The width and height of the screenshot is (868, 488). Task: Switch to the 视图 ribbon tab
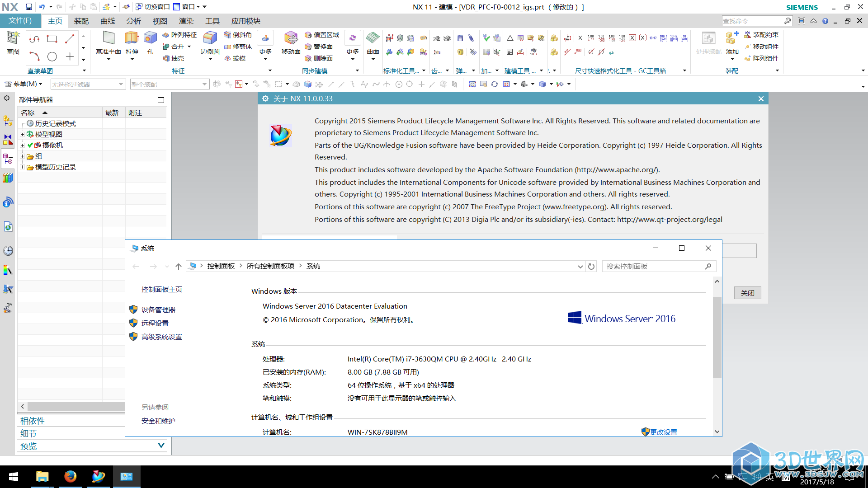pyautogui.click(x=160, y=21)
